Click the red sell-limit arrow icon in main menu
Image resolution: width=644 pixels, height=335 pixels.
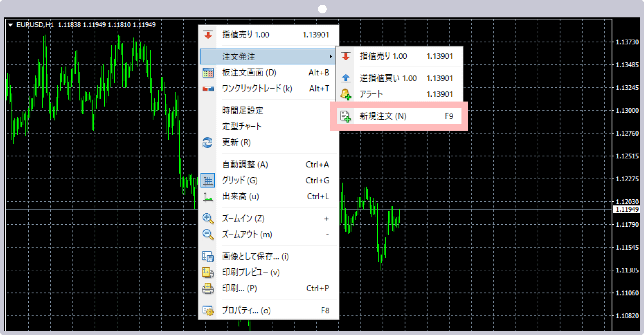tap(208, 35)
